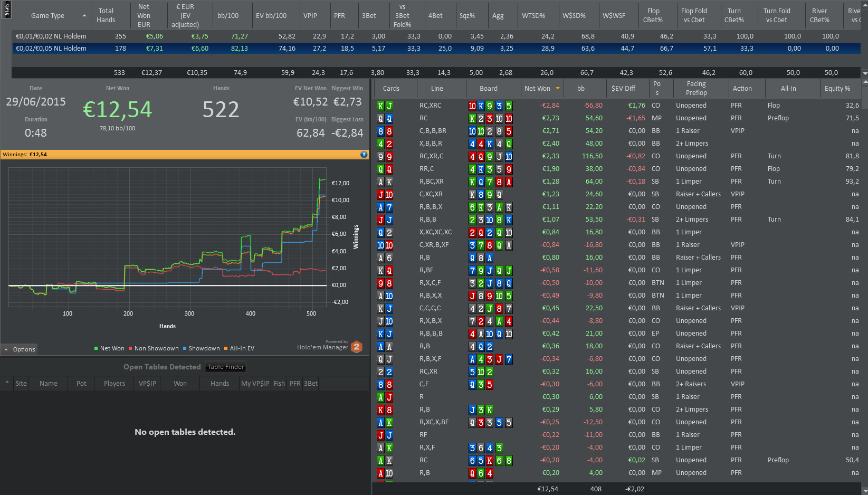This screenshot has height=495, width=868.
Task: Open the 2 2 hand winning €0,32
Action: (x=617, y=372)
